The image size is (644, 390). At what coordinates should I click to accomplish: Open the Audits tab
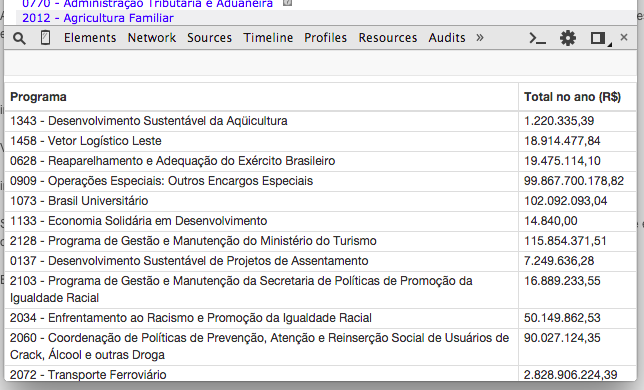tap(447, 38)
